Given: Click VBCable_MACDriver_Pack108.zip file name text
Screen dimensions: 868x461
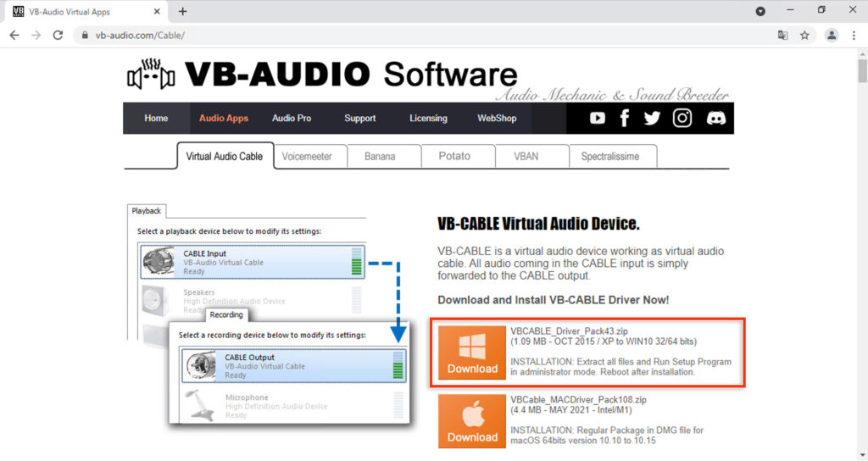Looking at the screenshot, I should pyautogui.click(x=578, y=400).
